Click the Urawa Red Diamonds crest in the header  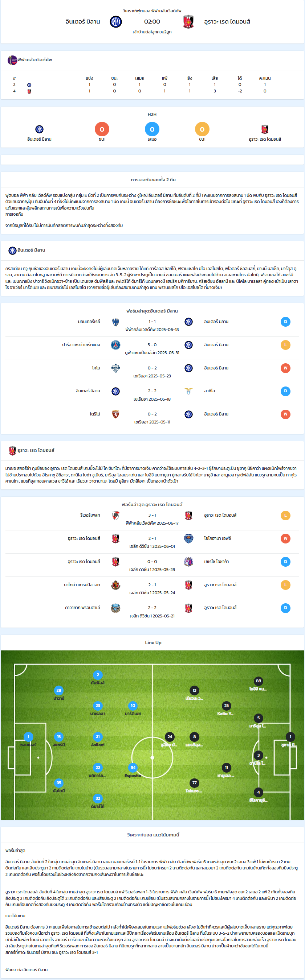[188, 22]
